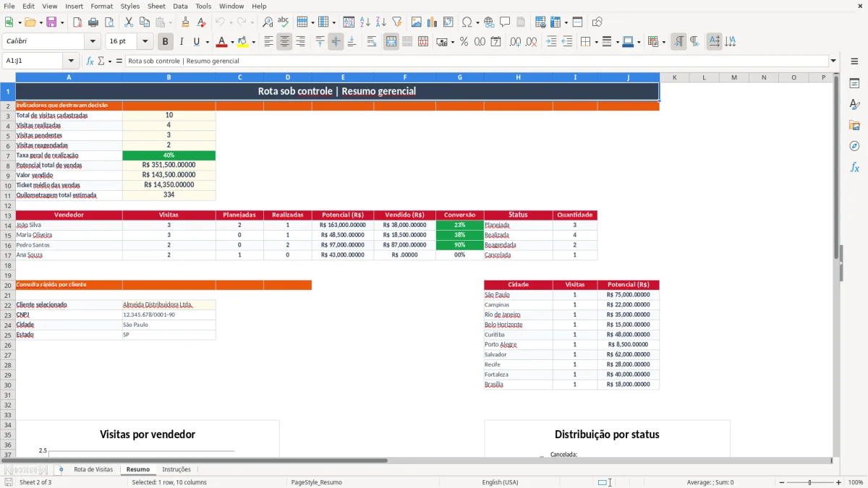
Task: Toggle Underline formatting
Action: (196, 42)
